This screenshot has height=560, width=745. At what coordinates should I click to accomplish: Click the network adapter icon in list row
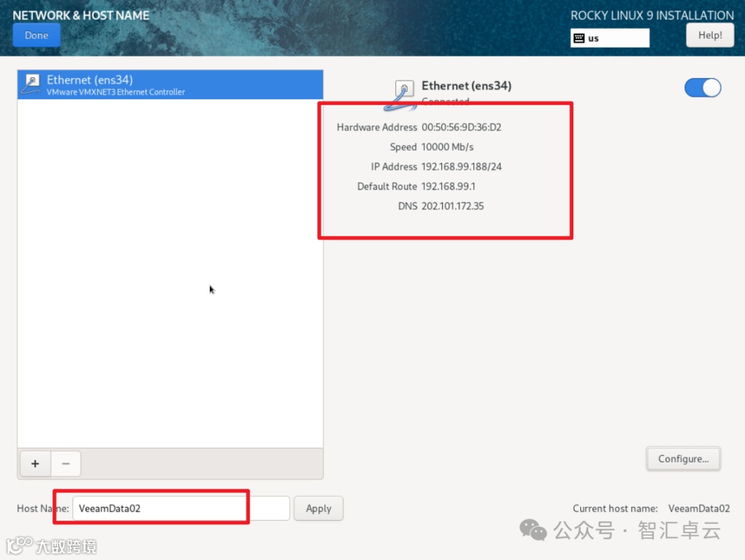[32, 83]
